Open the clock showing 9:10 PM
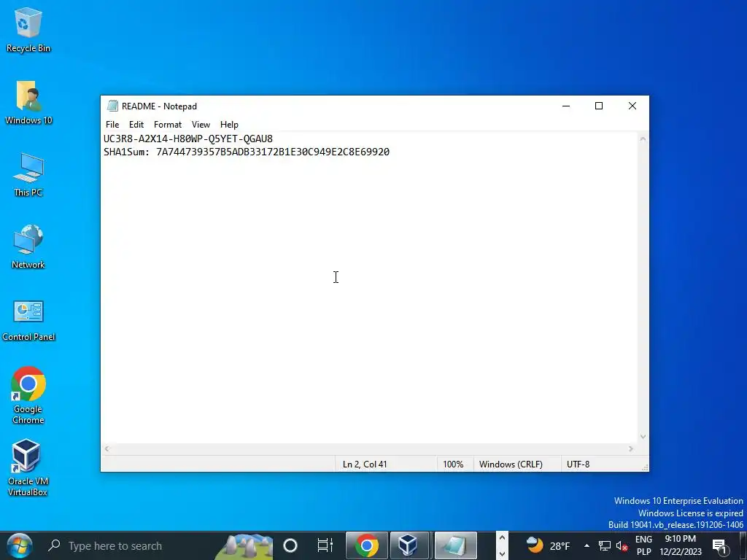Screen dimensions: 747x560 pos(681,545)
